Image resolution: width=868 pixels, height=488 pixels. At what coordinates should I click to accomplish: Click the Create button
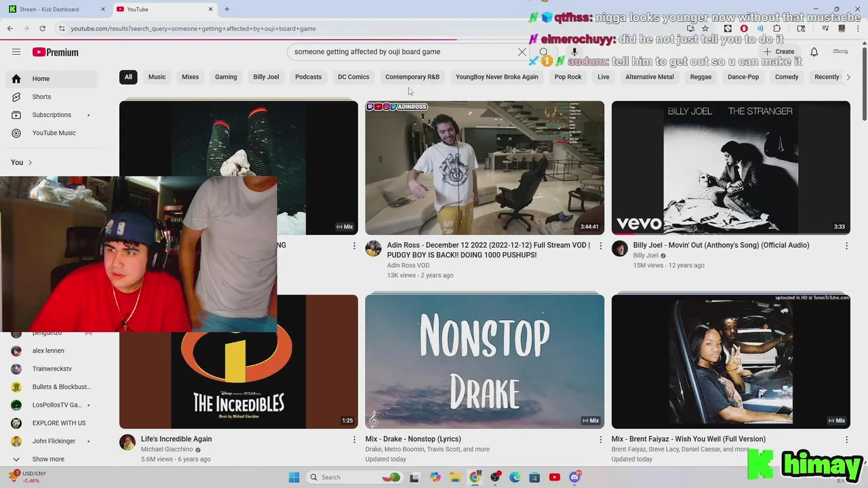click(x=778, y=52)
